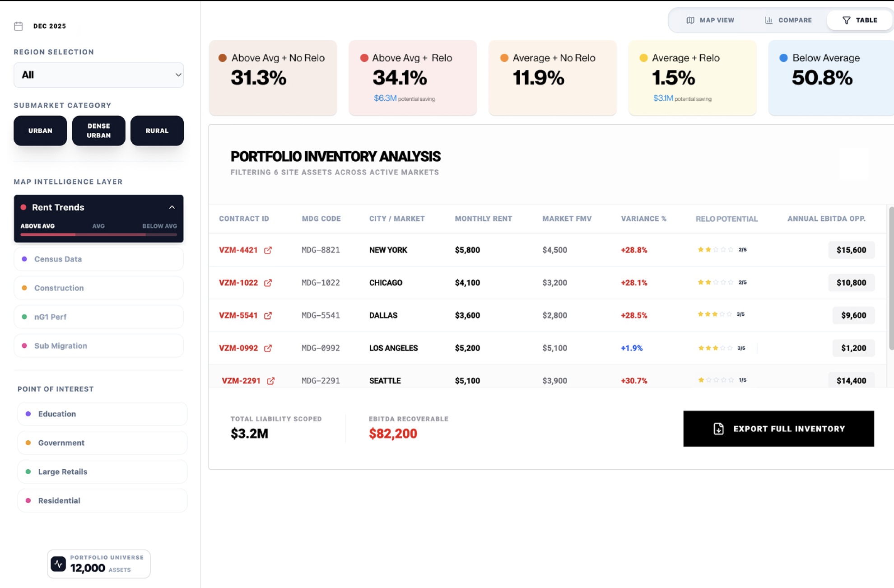894x588 pixels.
Task: Click the funnel icon in Table tab
Action: point(847,20)
